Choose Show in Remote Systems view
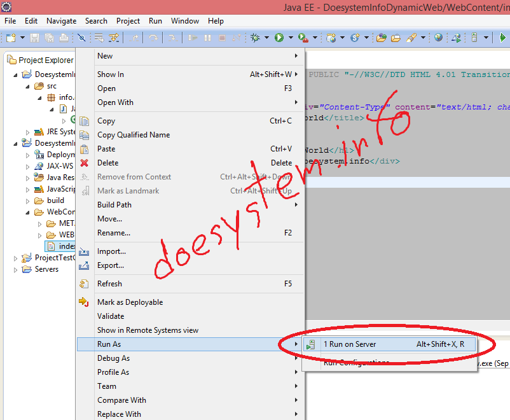The width and height of the screenshot is (510, 420). tap(190, 330)
